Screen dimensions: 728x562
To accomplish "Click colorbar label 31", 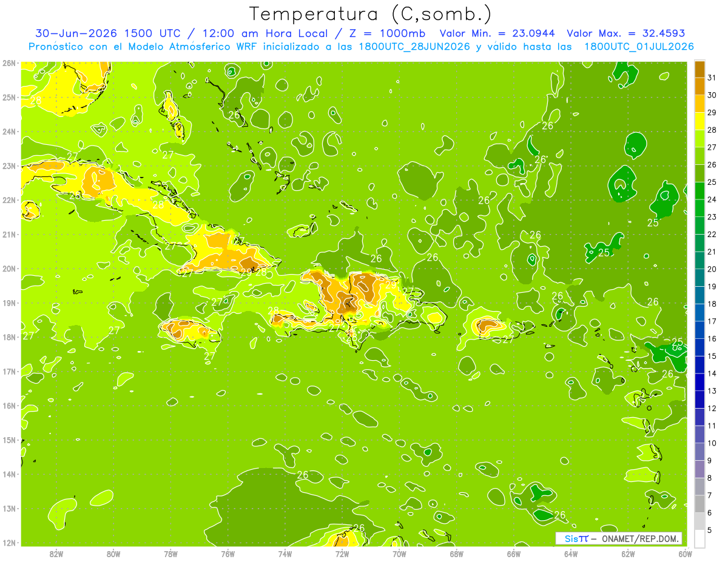I will 712,78.
